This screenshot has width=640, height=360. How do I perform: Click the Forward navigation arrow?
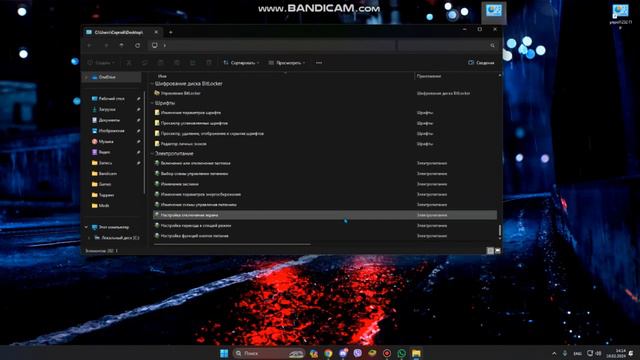[x=106, y=45]
